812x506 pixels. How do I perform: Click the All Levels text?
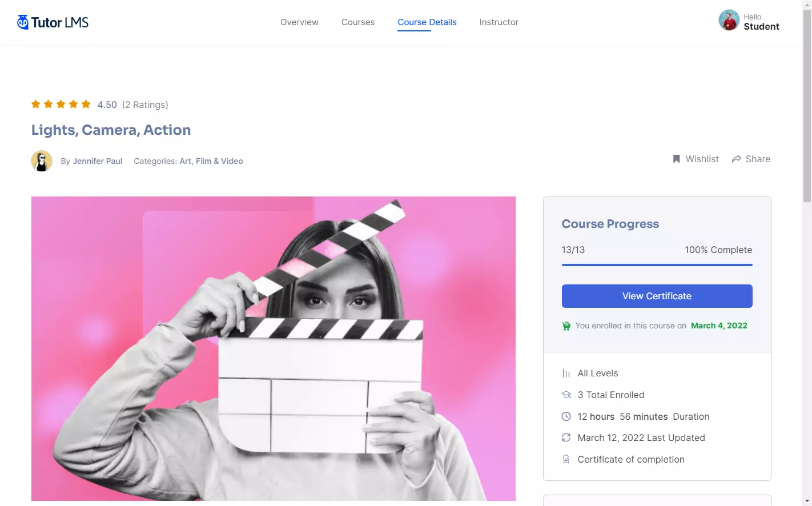[x=598, y=373]
